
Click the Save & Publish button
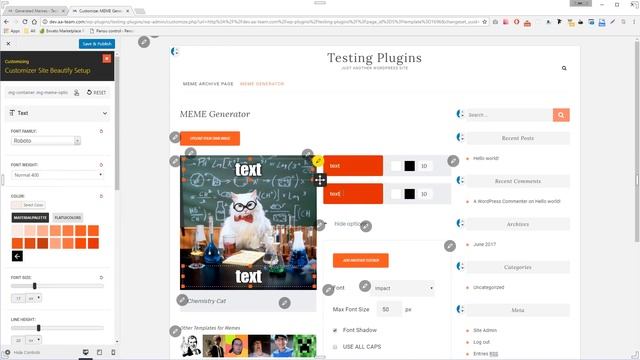[x=97, y=44]
